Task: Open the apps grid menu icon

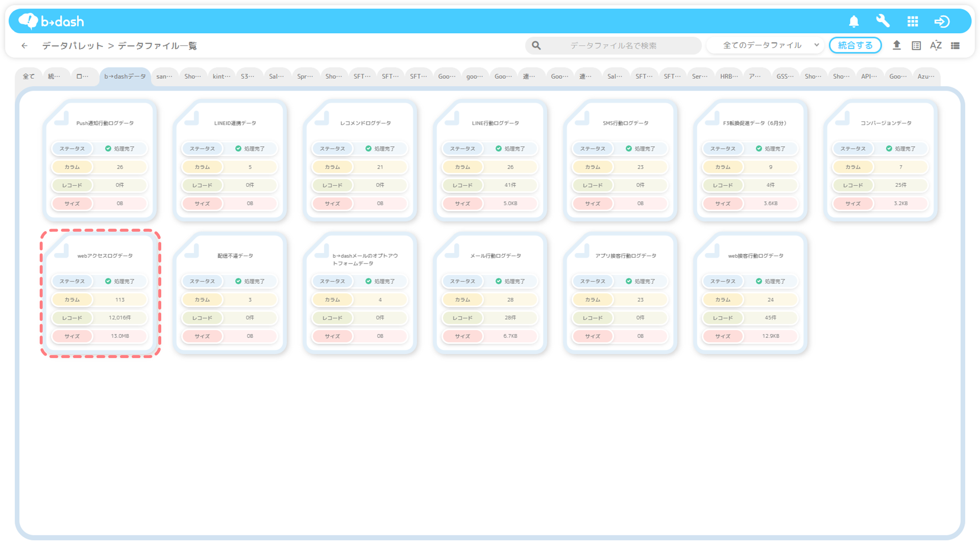Action: (912, 21)
